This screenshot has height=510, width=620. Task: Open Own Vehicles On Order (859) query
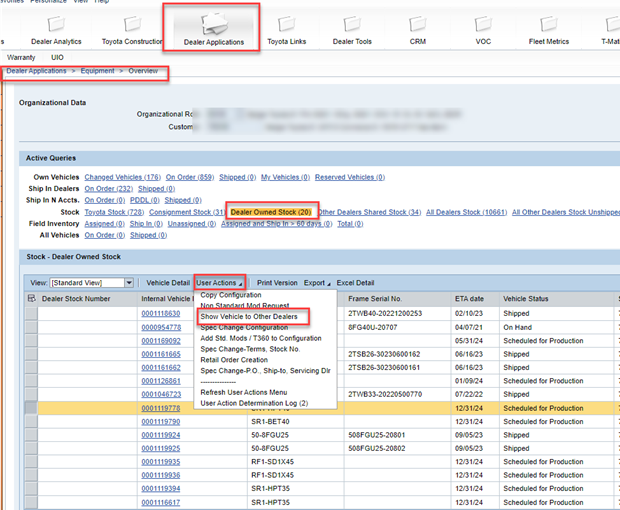[190, 177]
